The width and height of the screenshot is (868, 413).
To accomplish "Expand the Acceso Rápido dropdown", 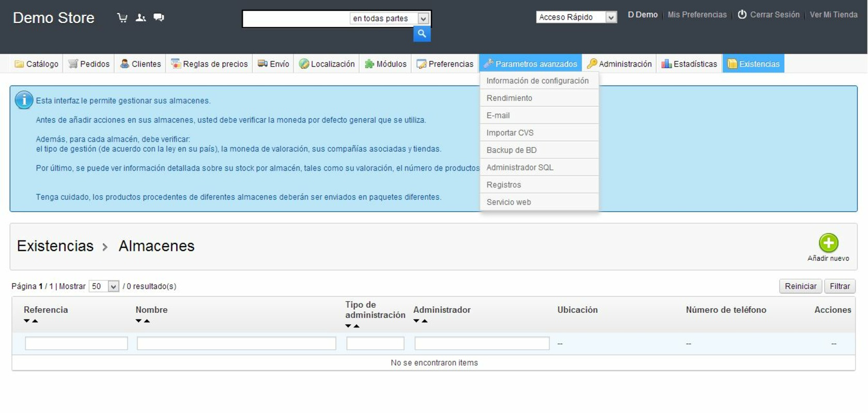I will 577,17.
